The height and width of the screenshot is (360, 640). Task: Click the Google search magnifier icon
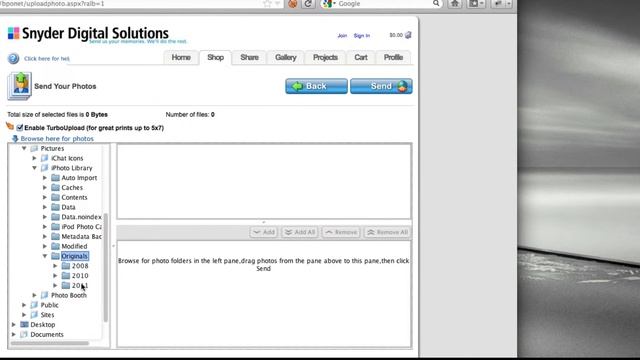436,3
